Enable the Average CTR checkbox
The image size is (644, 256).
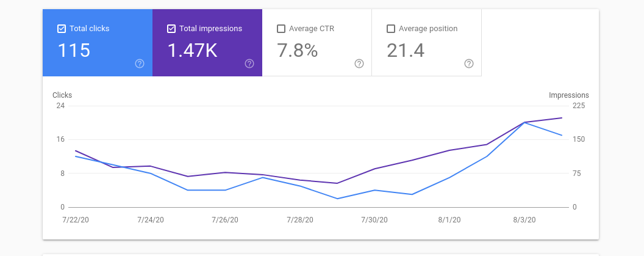(x=281, y=29)
